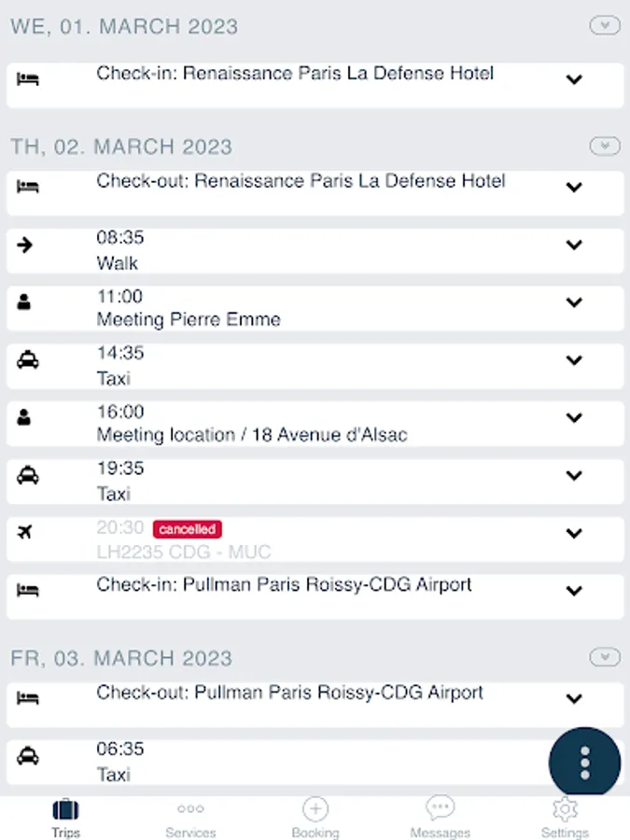Tap the person icon for Pierre Emme meeting

[x=25, y=302]
